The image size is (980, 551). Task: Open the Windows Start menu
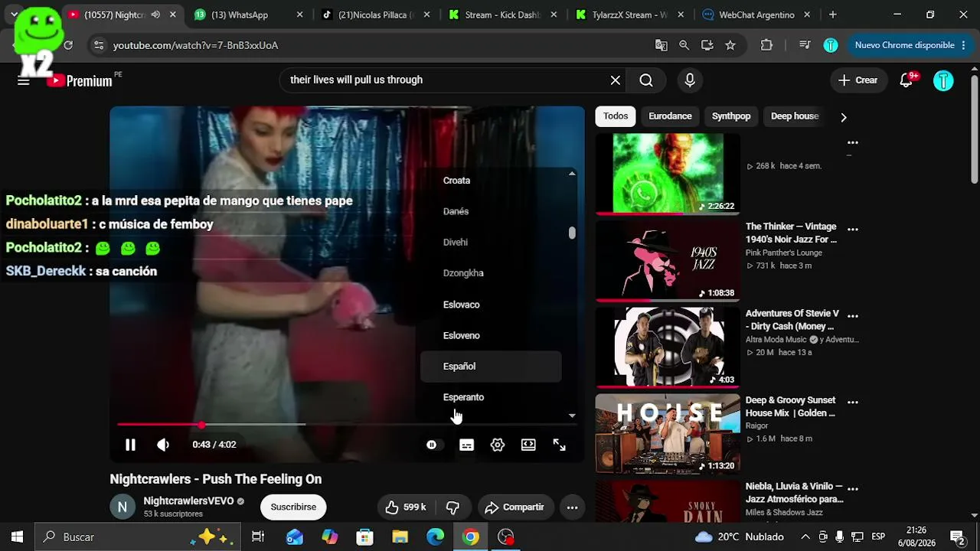17,537
